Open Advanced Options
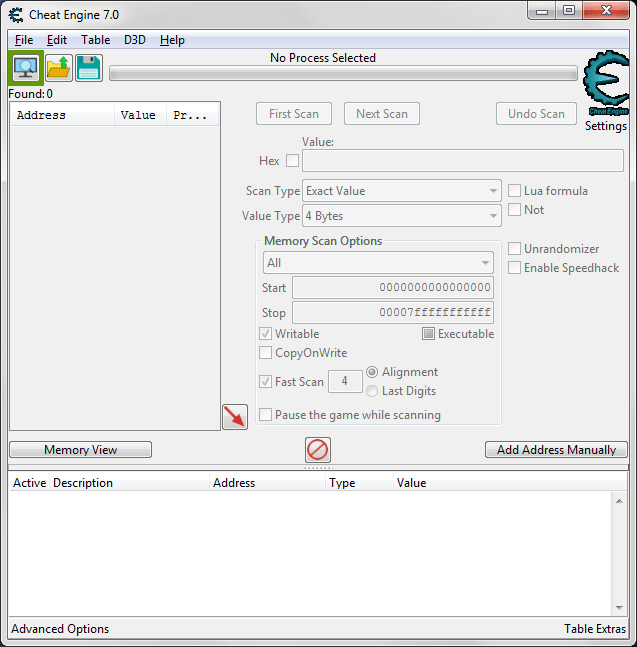 click(60, 629)
